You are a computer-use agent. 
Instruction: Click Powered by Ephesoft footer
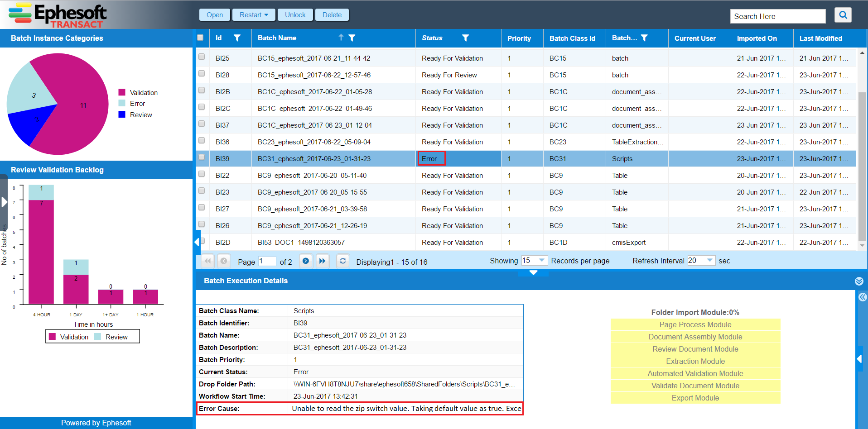click(96, 423)
